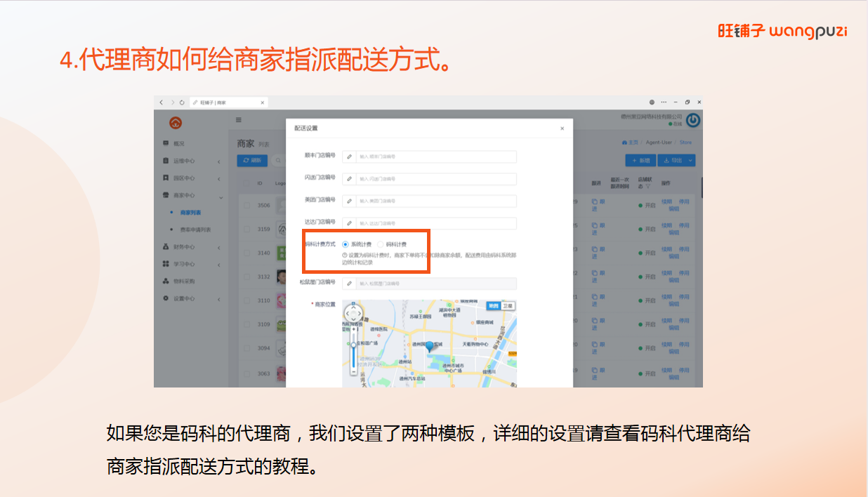Click the globe icon in the browser title bar
The width and height of the screenshot is (868, 497).
pyautogui.click(x=652, y=102)
